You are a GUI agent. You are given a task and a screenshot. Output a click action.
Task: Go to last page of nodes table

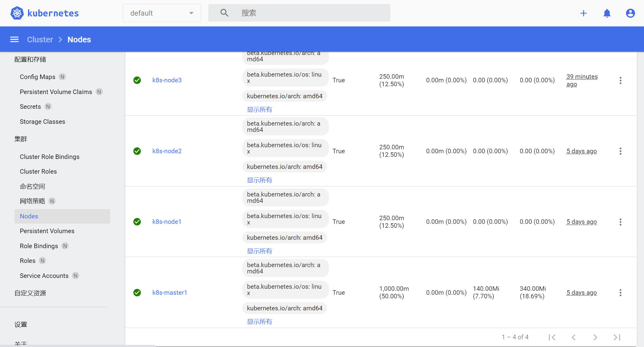coord(617,337)
